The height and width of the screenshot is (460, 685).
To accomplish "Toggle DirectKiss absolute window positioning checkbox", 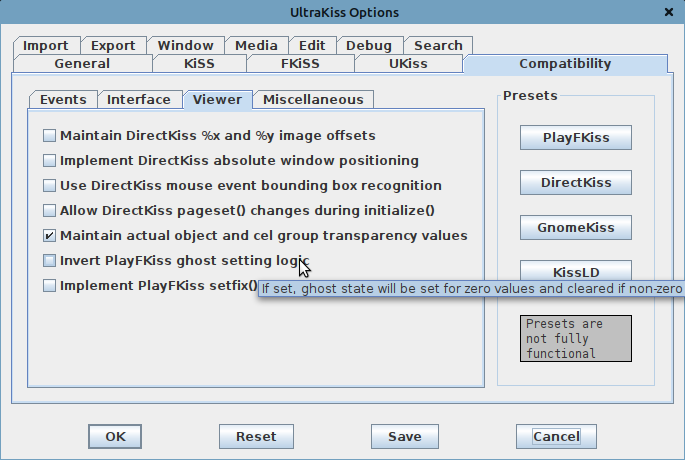I will 50,160.
